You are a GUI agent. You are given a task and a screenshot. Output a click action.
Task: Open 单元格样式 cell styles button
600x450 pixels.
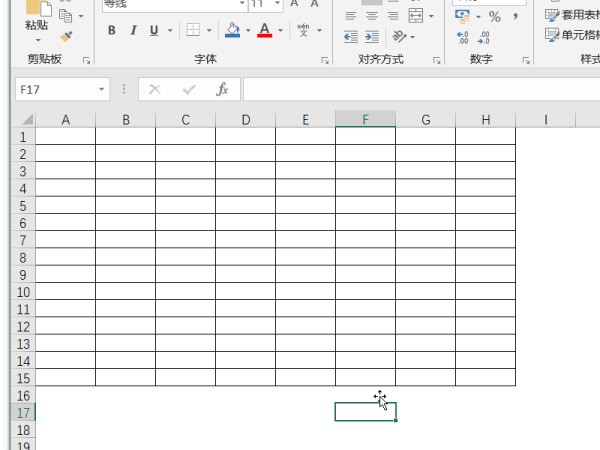click(x=572, y=35)
